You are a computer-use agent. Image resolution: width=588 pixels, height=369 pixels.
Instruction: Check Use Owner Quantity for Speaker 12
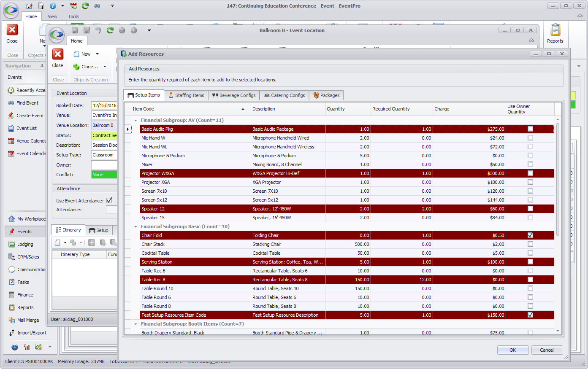pyautogui.click(x=530, y=209)
